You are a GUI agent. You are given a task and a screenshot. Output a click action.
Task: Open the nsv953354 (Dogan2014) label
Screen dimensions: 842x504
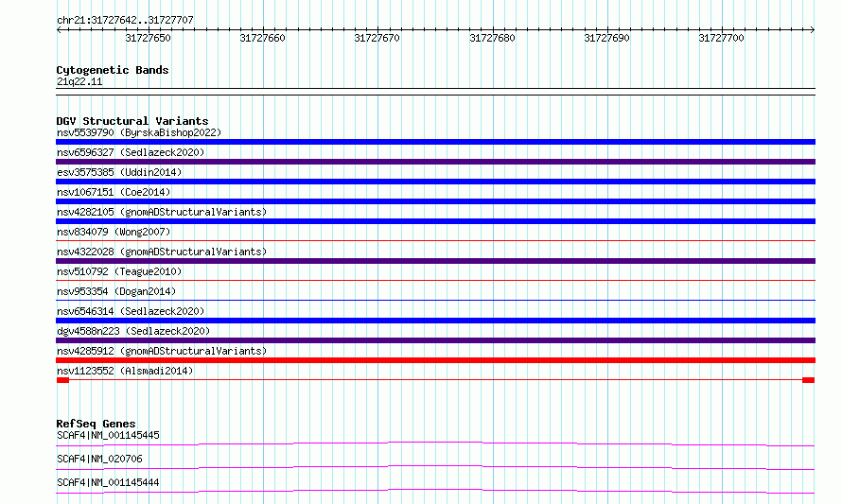[x=116, y=291]
